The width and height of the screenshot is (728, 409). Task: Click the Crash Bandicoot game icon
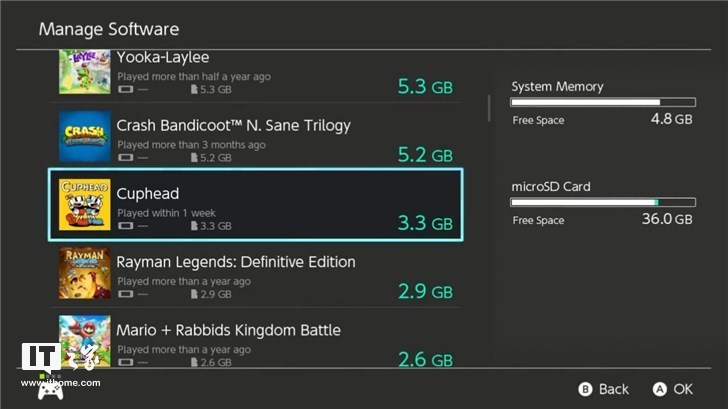[x=84, y=137]
